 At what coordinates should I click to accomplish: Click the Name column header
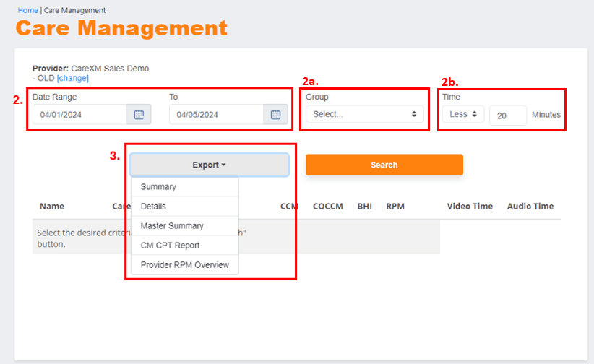pos(52,207)
